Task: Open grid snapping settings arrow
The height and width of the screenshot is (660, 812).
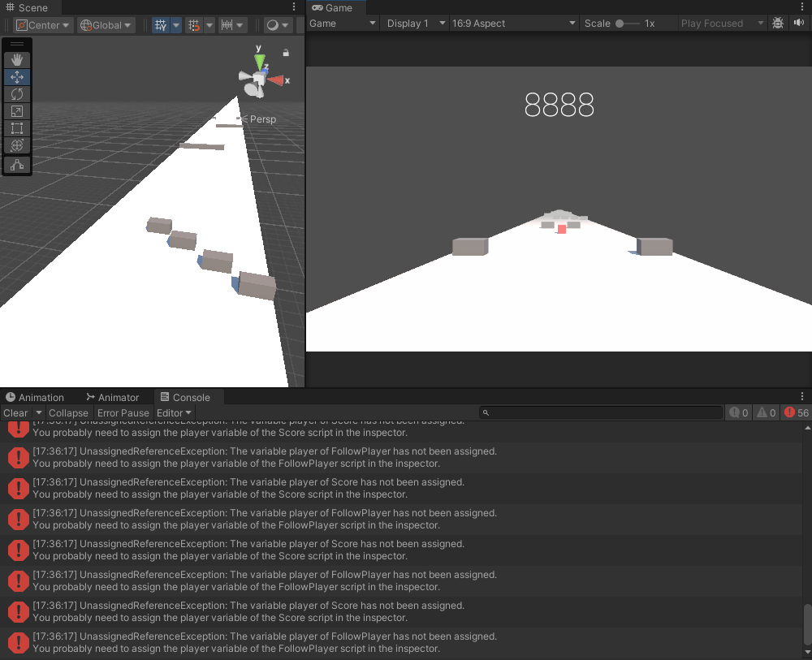Action: click(x=209, y=25)
